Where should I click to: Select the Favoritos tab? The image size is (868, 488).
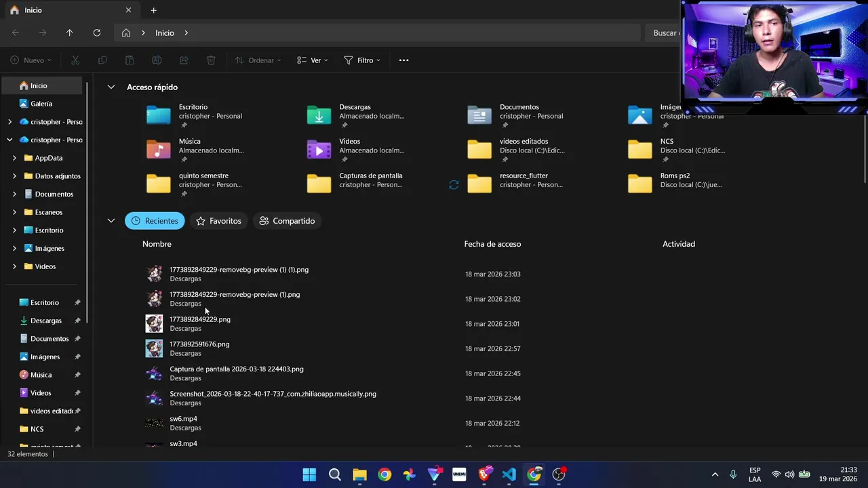[x=218, y=221]
